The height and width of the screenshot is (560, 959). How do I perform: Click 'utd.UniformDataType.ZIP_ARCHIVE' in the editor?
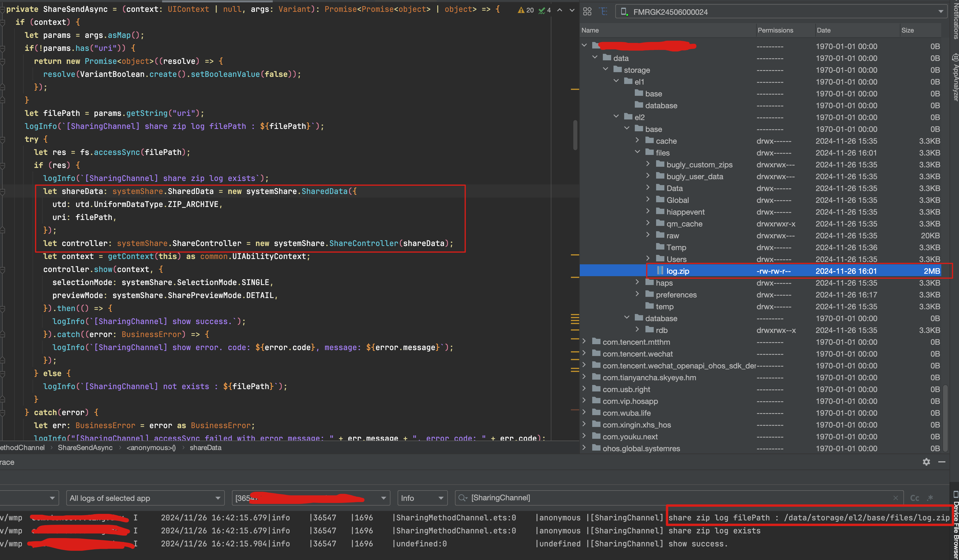coord(147,204)
